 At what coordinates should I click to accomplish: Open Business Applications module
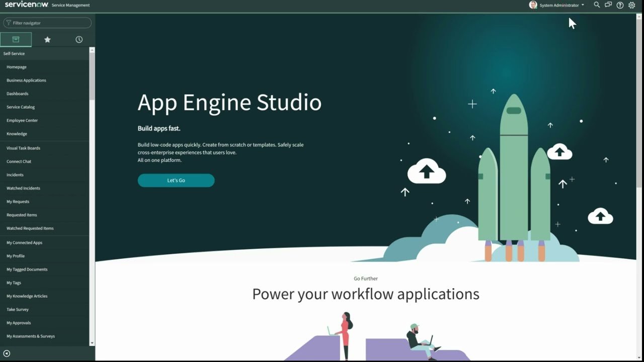pyautogui.click(x=26, y=80)
